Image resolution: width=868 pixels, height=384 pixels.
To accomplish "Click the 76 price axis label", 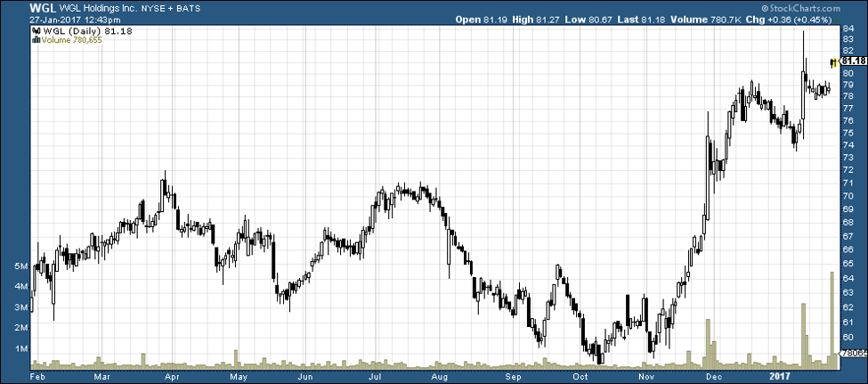I will point(847,120).
